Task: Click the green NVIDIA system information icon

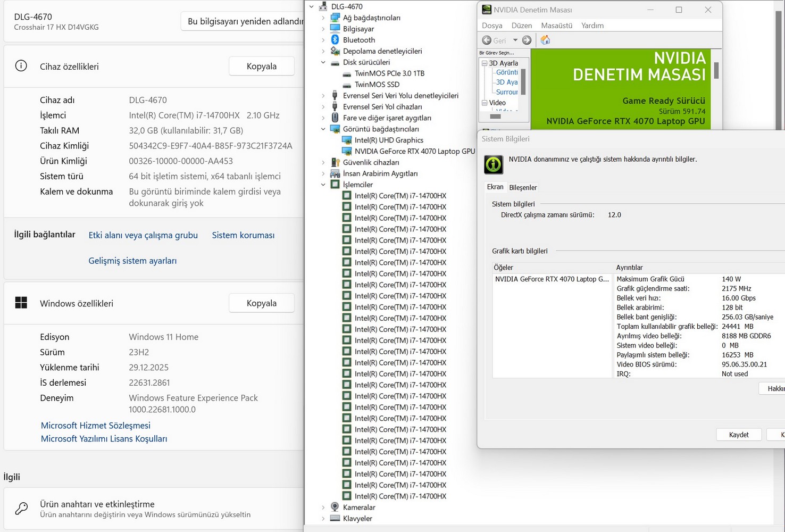Action: pos(494,164)
